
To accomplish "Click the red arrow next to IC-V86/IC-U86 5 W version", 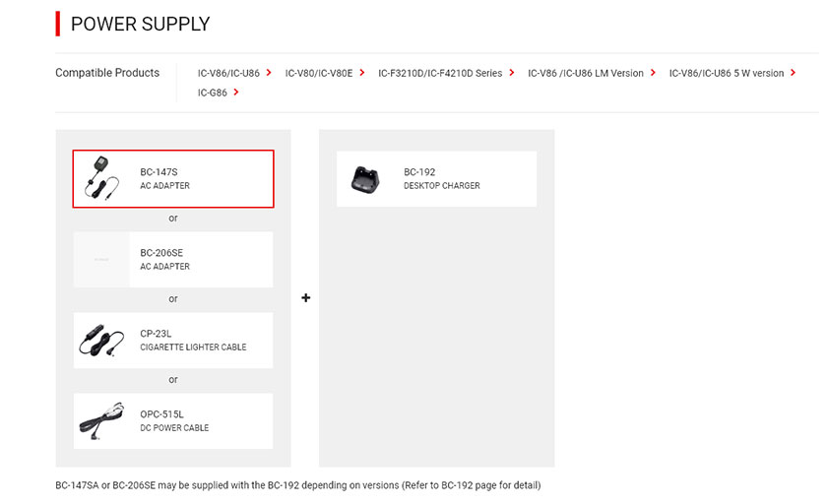I will click(x=793, y=73).
